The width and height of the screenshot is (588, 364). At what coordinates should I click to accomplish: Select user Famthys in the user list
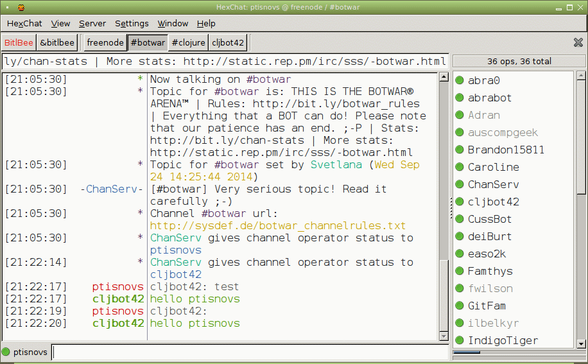[514, 271]
